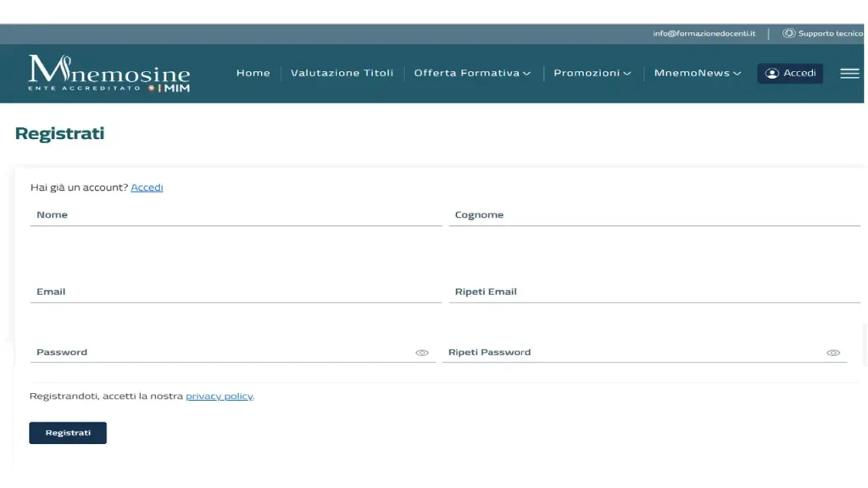Click the user icon in Accedi button
This screenshot has height=488, width=868.
tap(771, 73)
